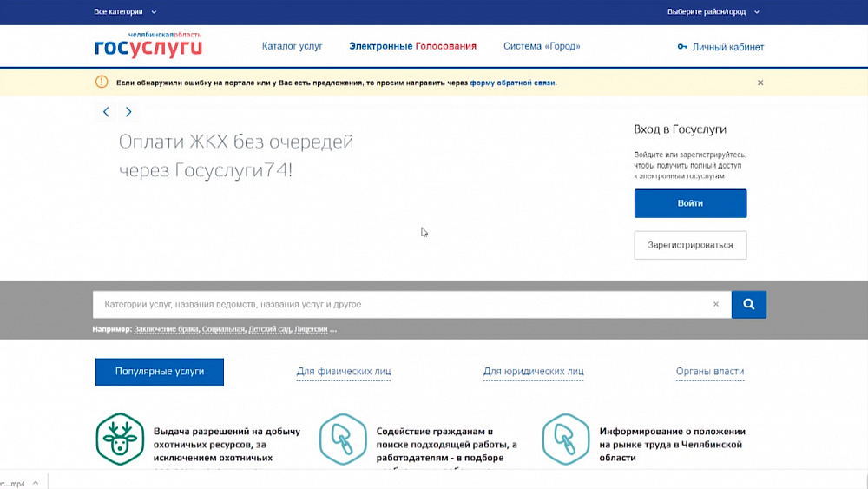Click the orange warning icon in notice bar
Image resolution: width=868 pixels, height=489 pixels.
102,82
